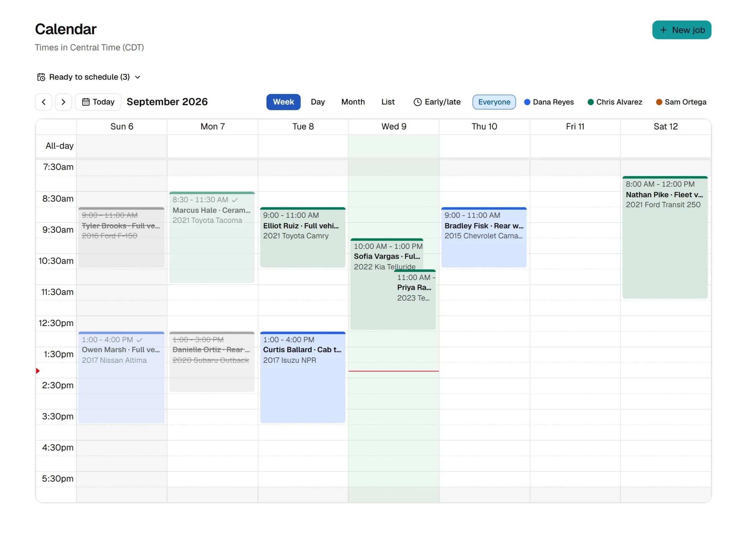Click the Sun 6 day header
The height and width of the screenshot is (560, 747).
pos(122,126)
